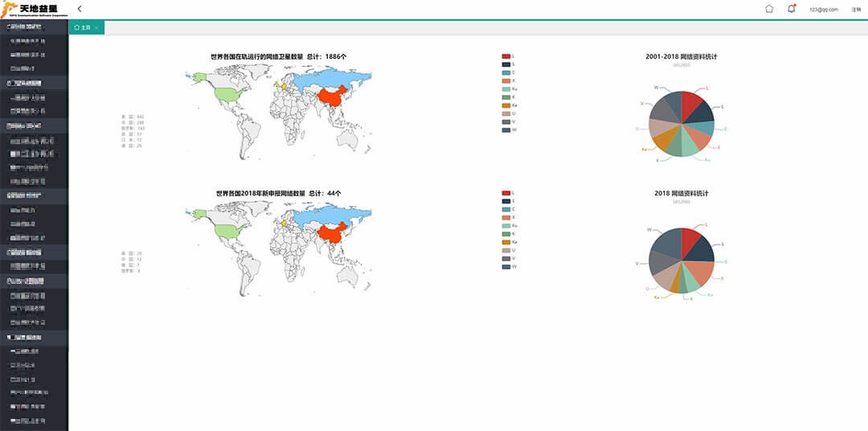Collapse the sidebar with the back arrow
Viewport: 868px width, 431px height.
click(x=80, y=9)
